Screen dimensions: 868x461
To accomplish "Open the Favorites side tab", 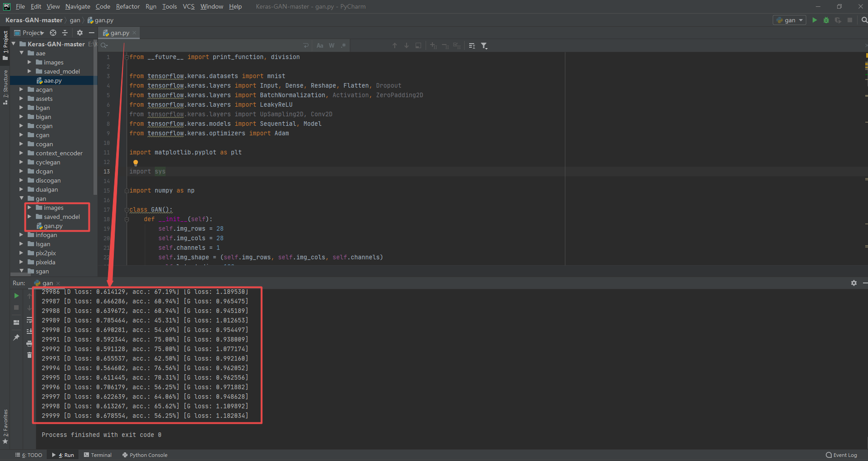I will tap(5, 426).
